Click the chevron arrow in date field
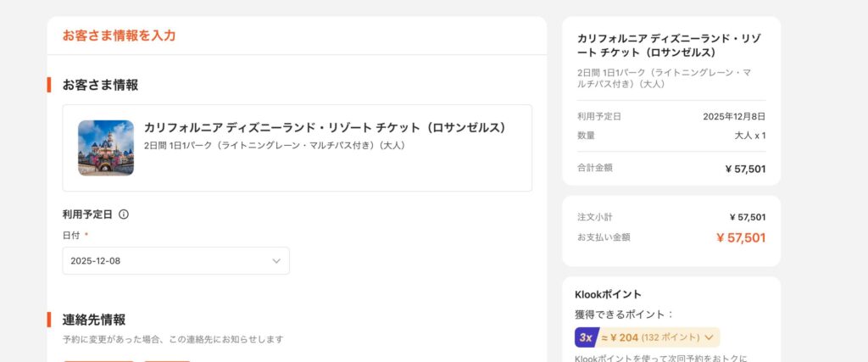 [x=276, y=261]
